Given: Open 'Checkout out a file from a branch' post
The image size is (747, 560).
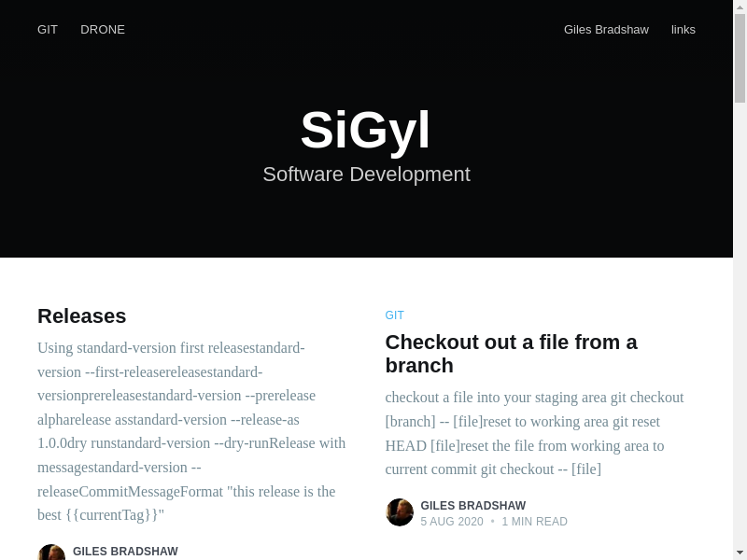Looking at the screenshot, I should point(511,354).
